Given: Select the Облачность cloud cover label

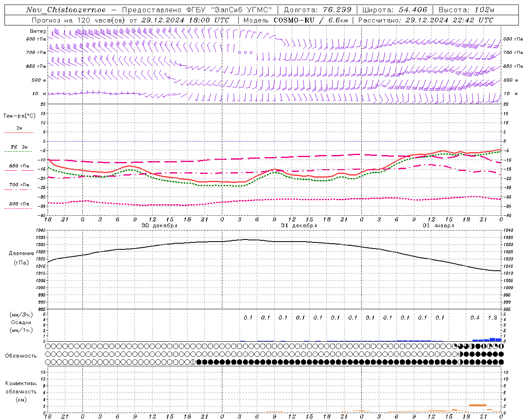Looking at the screenshot, I should point(21,356).
